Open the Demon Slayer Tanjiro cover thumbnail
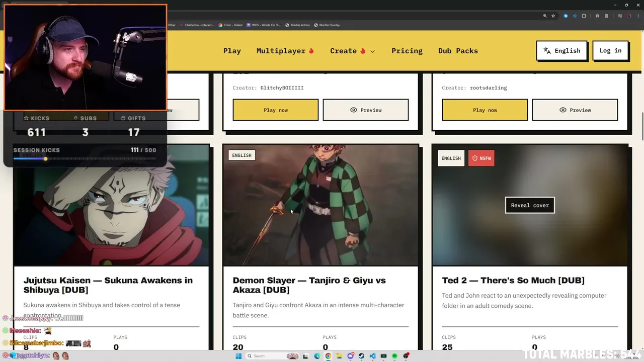The height and width of the screenshot is (362, 644). [320, 205]
